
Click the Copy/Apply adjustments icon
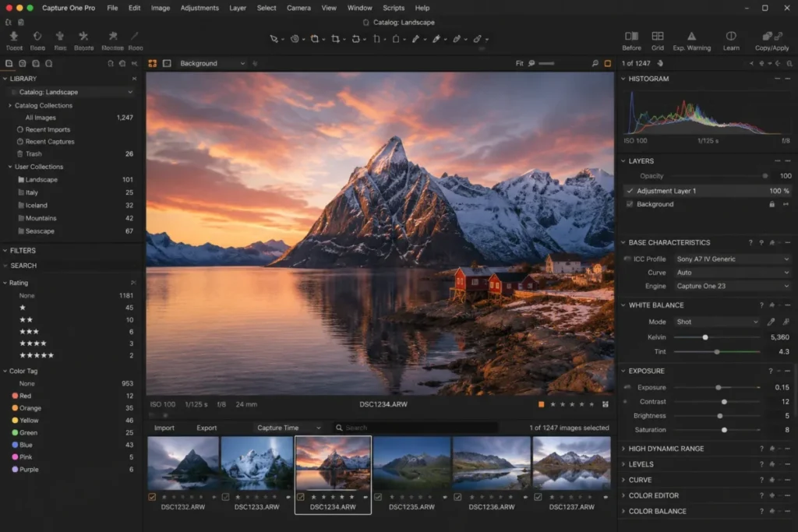(772, 36)
